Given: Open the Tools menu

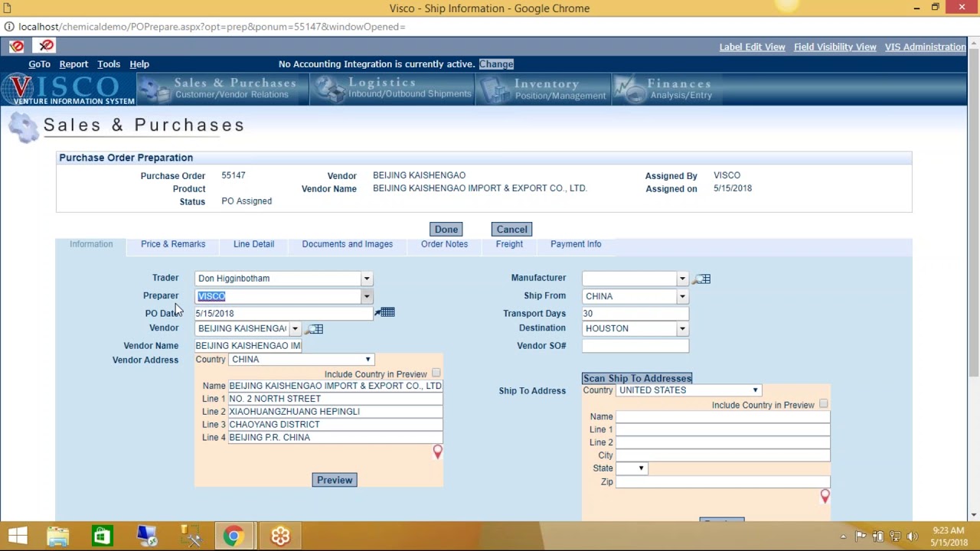Looking at the screenshot, I should click(109, 64).
